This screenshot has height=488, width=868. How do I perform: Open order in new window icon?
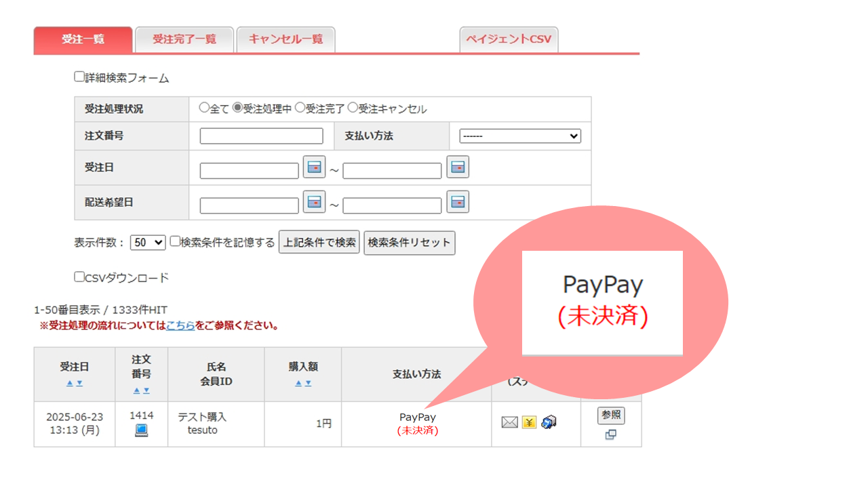click(610, 434)
